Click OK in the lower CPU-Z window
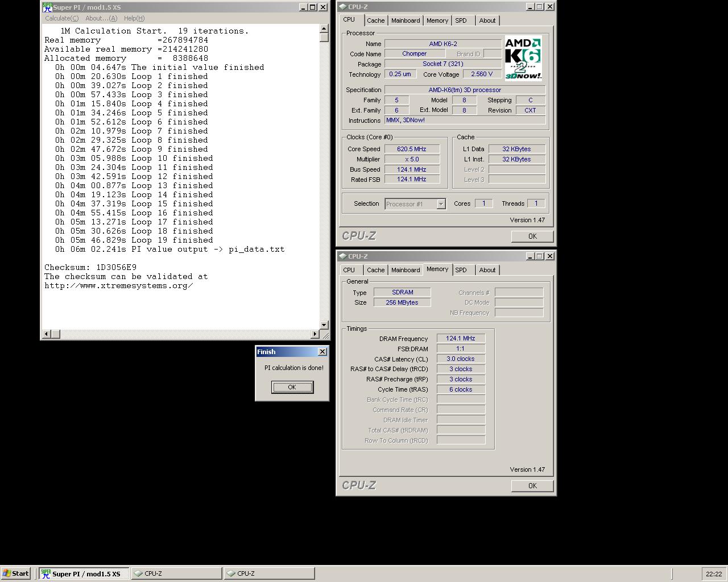This screenshot has width=728, height=582. (x=532, y=485)
